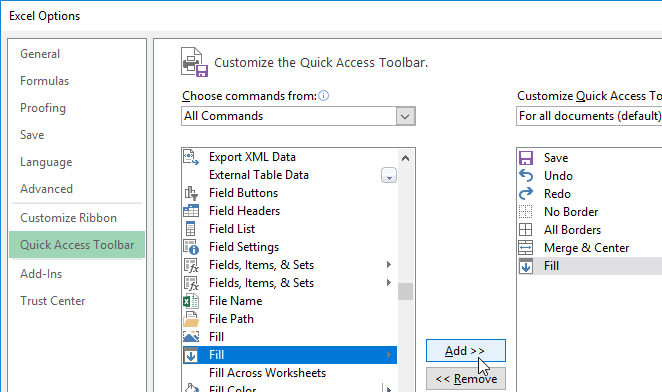This screenshot has width=662, height=392.
Task: Click the Redo arrow icon
Action: click(526, 194)
